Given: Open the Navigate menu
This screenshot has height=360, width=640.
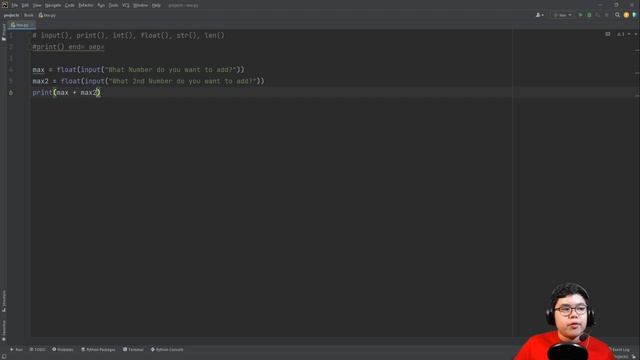Looking at the screenshot, I should pyautogui.click(x=53, y=5).
